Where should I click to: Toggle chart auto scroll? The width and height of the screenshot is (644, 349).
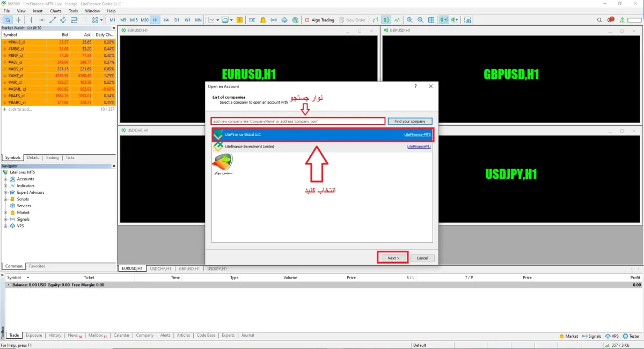click(x=443, y=20)
